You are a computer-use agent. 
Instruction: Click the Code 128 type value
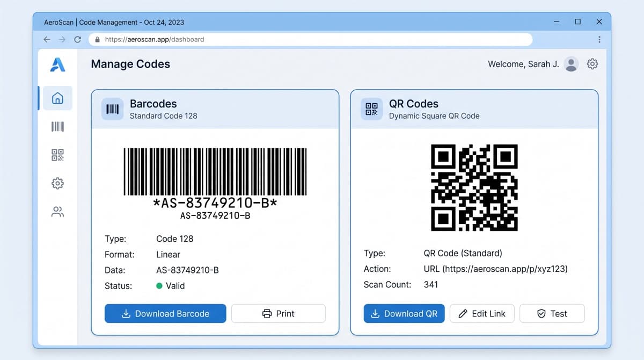click(174, 239)
